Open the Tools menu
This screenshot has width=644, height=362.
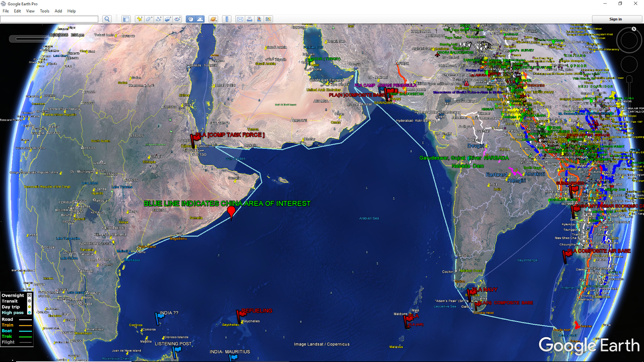pos(44,11)
